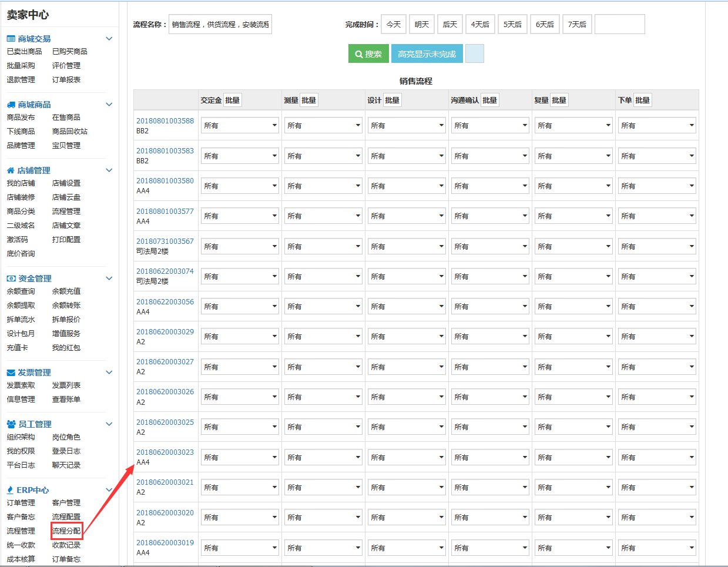Open order link 20180622003074
The height and width of the screenshot is (567, 728).
(165, 271)
